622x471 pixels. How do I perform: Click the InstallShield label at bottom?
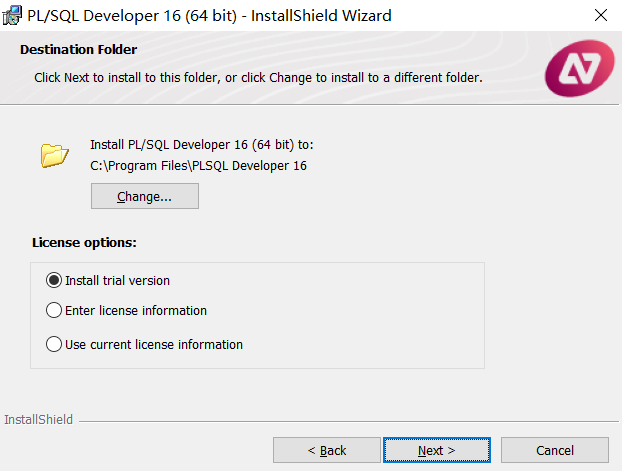pyautogui.click(x=38, y=419)
